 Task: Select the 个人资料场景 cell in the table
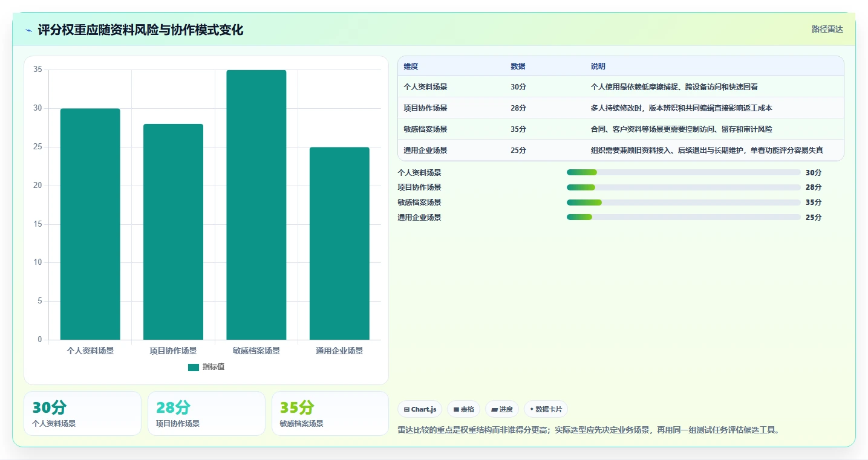[x=426, y=87]
